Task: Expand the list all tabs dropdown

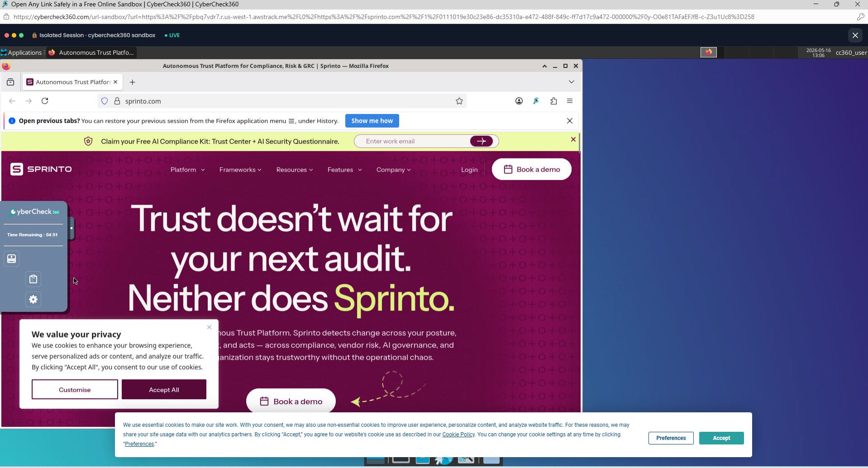Action: tap(572, 82)
